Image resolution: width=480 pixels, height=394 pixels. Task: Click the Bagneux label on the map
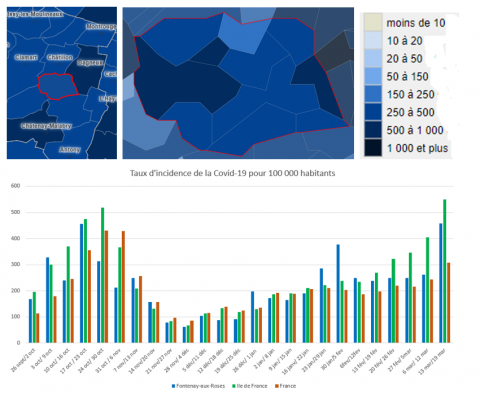point(90,63)
